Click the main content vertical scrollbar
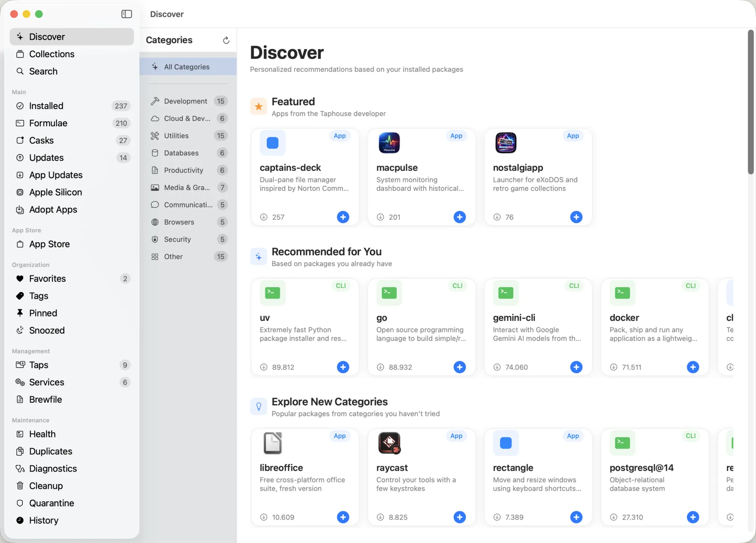The width and height of the screenshot is (756, 543). coord(751,102)
